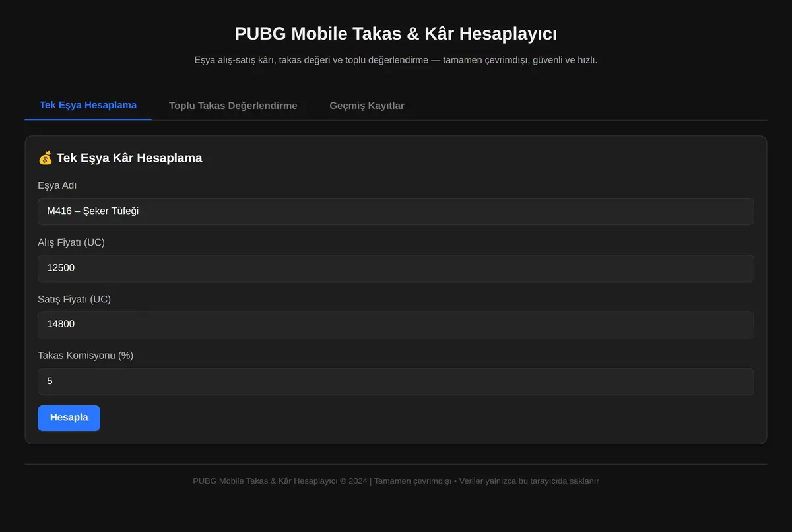This screenshot has height=532, width=792.
Task: Click the money bag icon in heading
Action: coord(45,158)
